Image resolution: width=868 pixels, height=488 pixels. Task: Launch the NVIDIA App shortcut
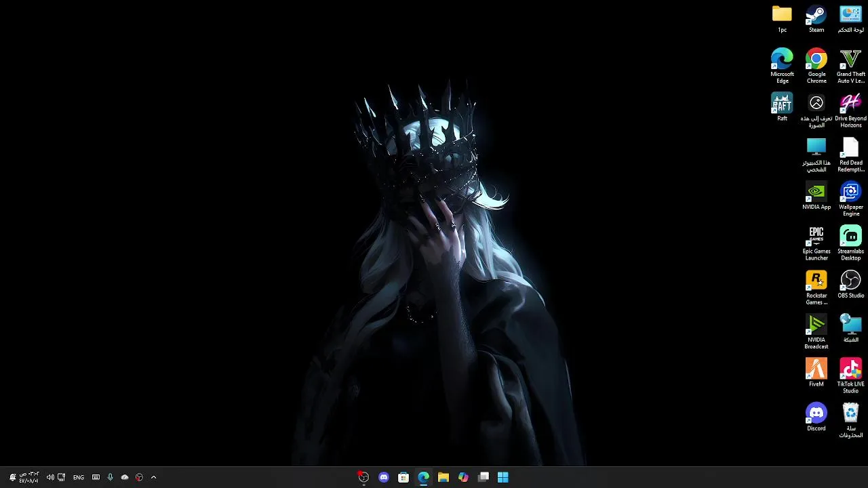pos(816,196)
